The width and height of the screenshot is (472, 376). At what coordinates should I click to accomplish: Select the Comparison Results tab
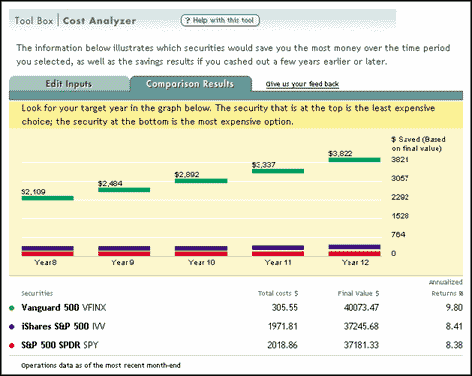point(190,84)
